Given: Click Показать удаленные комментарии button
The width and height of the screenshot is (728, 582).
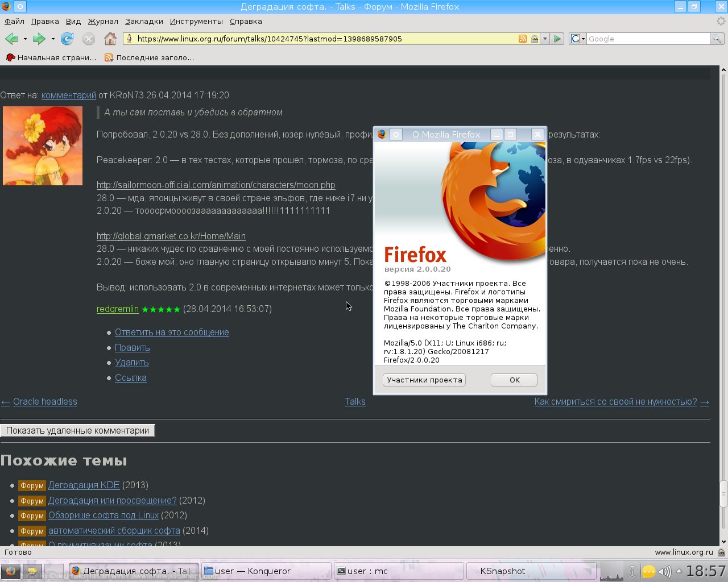Looking at the screenshot, I should point(77,430).
